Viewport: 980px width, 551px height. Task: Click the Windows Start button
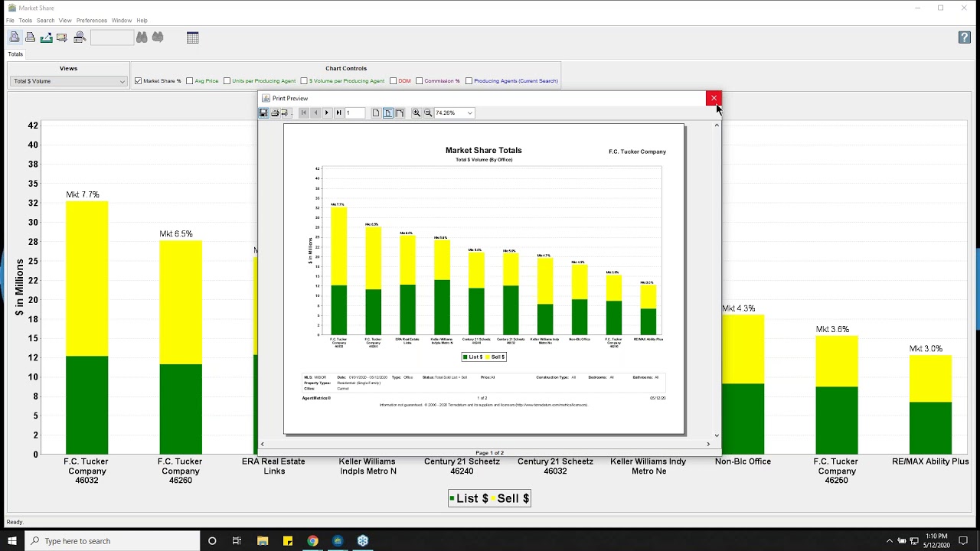pyautogui.click(x=12, y=541)
